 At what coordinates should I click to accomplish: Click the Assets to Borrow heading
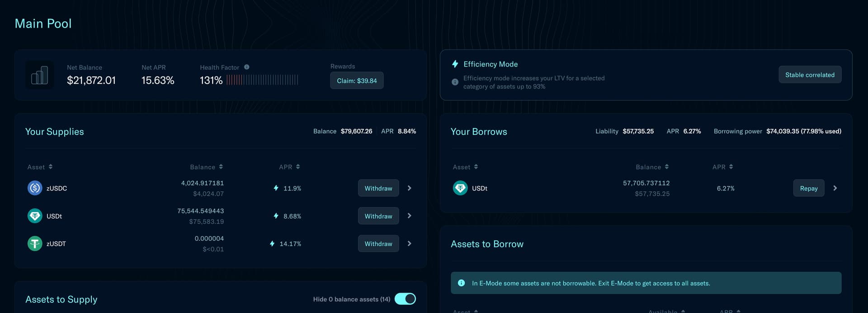point(487,244)
